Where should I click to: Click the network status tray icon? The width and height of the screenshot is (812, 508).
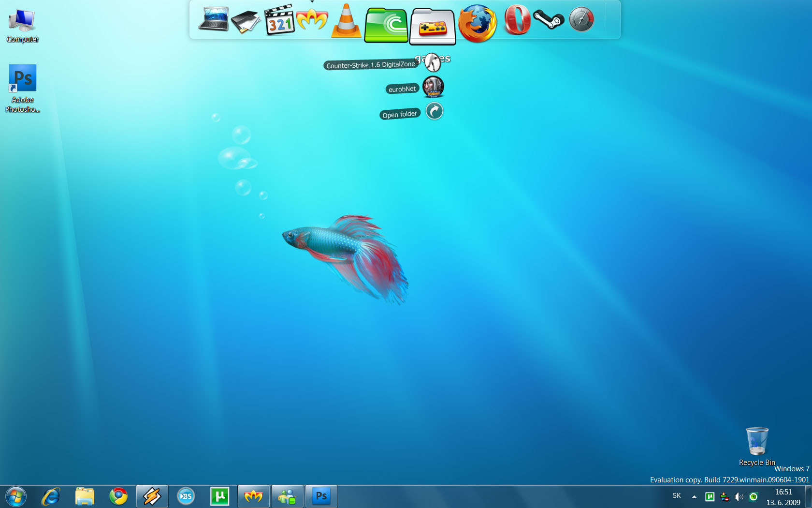tap(725, 496)
